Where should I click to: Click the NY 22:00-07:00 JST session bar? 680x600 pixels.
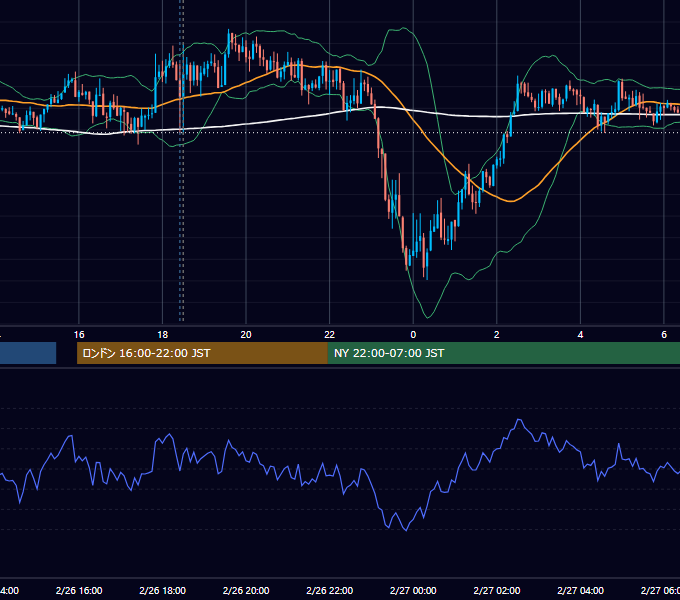[x=503, y=353]
